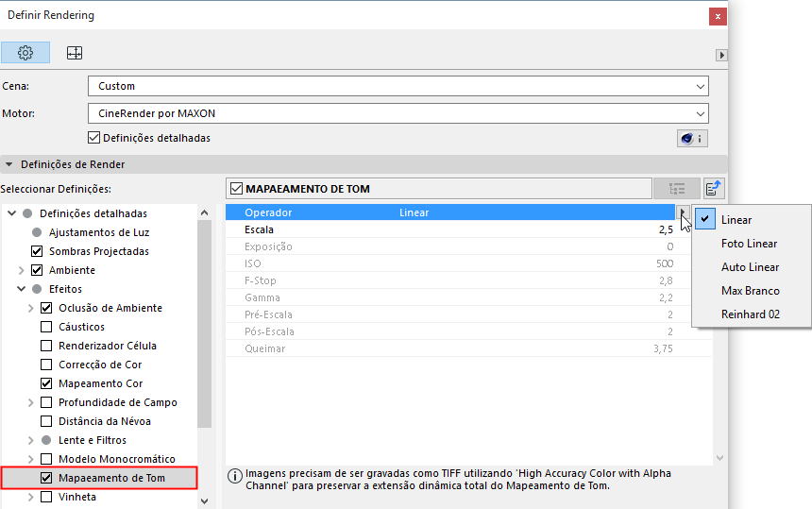Expand Modelo Monocromático node

point(30,459)
